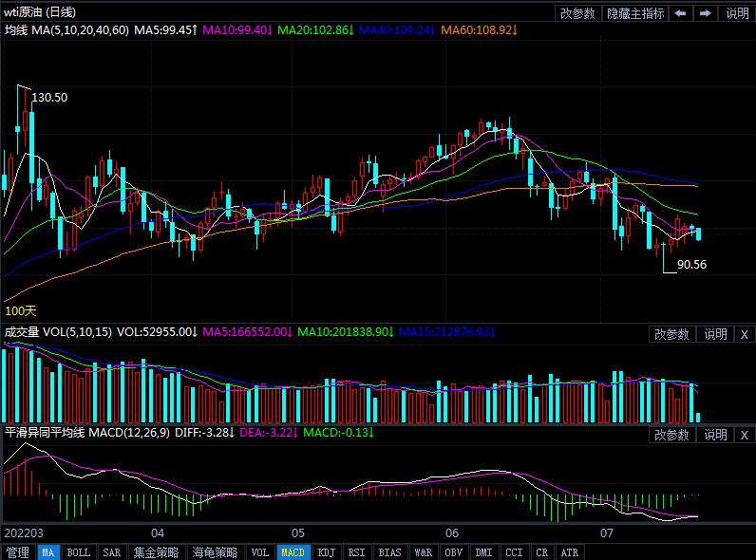Open 说明 for the main chart
Viewport: 756px width, 560px height.
pyautogui.click(x=737, y=13)
